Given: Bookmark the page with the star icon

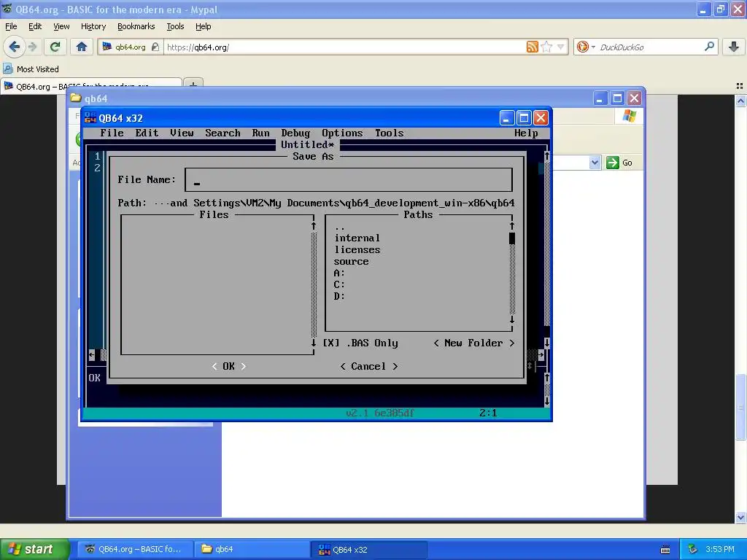Looking at the screenshot, I should click(x=547, y=47).
